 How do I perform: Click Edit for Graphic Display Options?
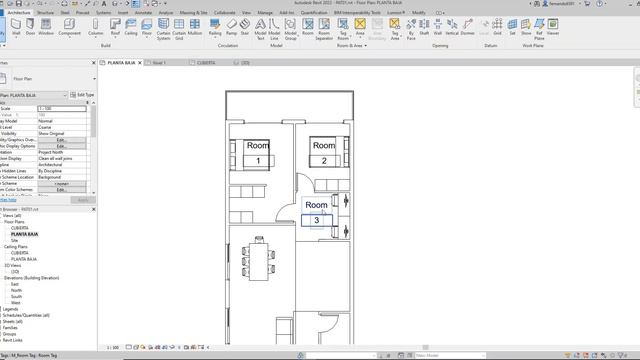tap(62, 146)
